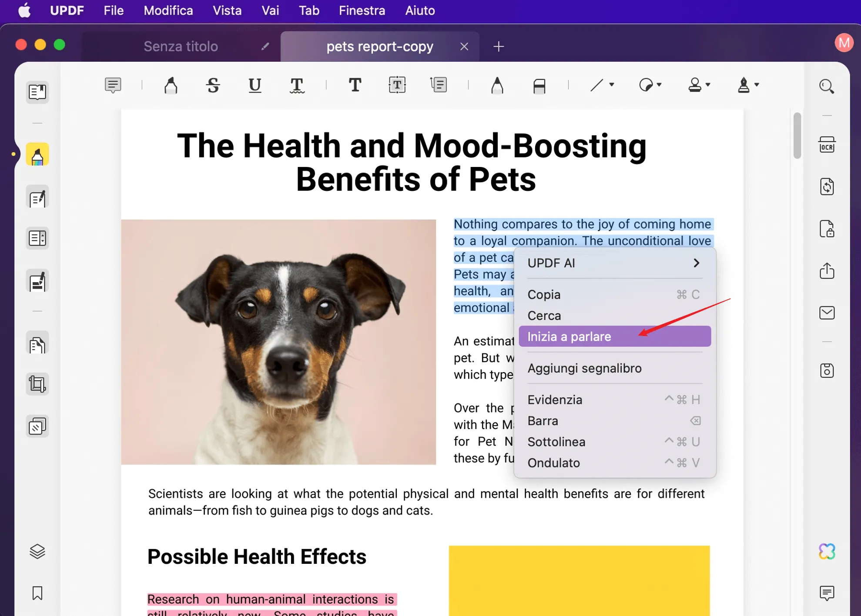Select Aggiungi segnalibro option

pyautogui.click(x=584, y=367)
